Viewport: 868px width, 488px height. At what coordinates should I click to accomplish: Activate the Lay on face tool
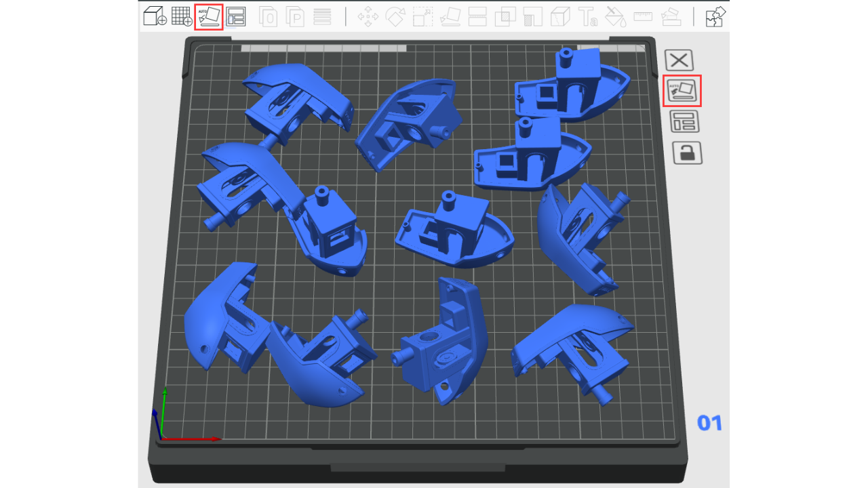tap(450, 16)
